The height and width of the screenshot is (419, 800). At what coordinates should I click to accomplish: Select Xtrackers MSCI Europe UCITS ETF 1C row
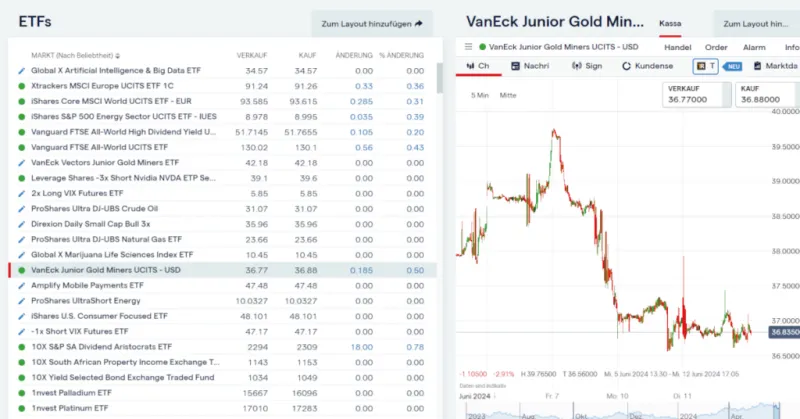(x=222, y=86)
